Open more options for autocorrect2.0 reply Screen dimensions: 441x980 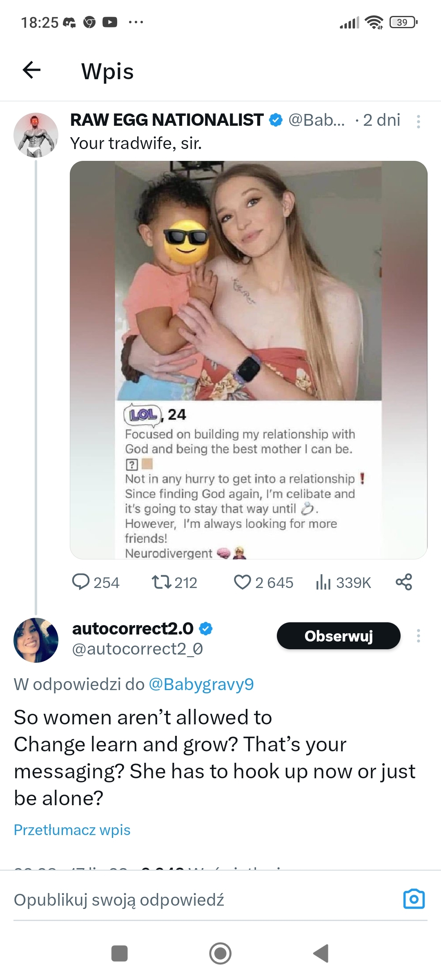point(418,636)
